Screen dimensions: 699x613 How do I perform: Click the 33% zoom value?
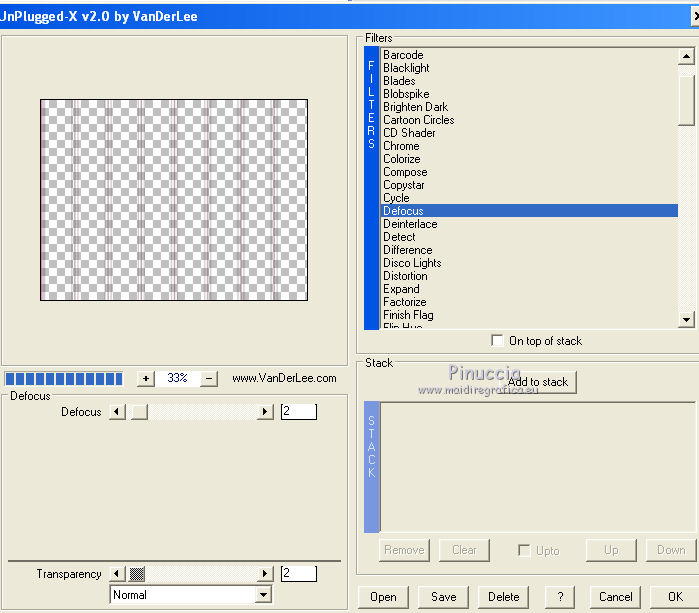click(177, 378)
